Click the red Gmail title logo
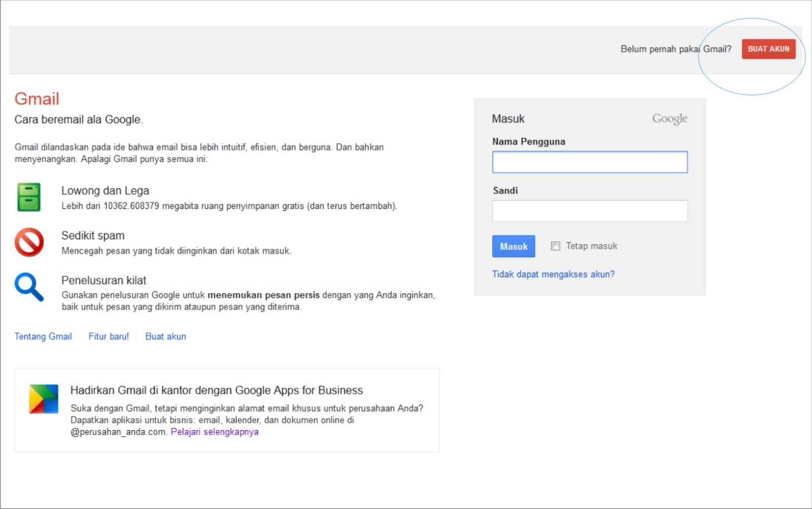 [x=37, y=99]
